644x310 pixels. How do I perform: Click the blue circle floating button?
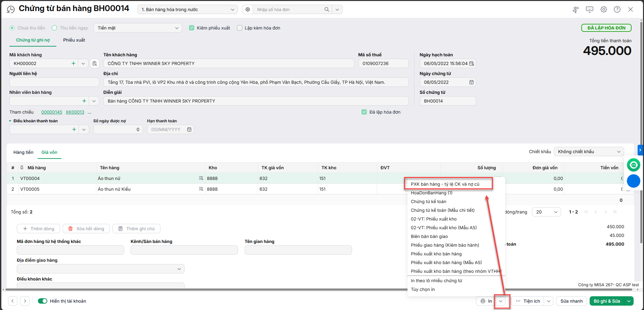click(634, 181)
